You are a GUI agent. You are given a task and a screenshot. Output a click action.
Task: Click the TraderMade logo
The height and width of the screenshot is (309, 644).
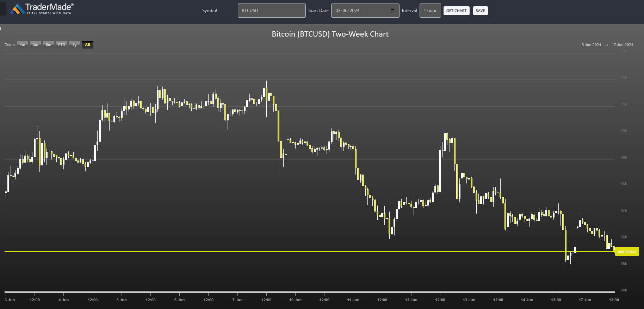click(42, 9)
